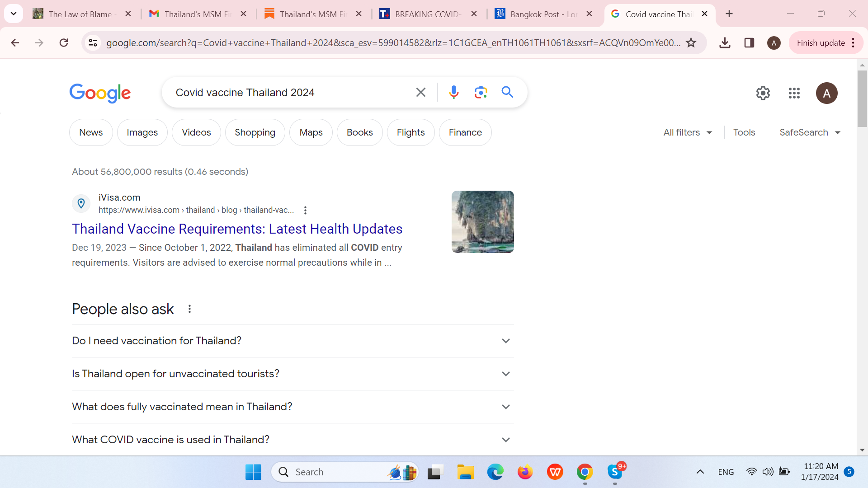Image resolution: width=868 pixels, height=488 pixels.
Task: Open more options for iVisa result
Action: click(x=305, y=210)
